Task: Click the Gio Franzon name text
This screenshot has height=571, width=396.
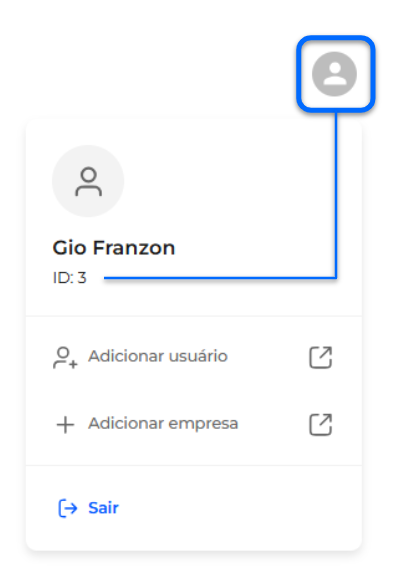Action: tap(114, 248)
